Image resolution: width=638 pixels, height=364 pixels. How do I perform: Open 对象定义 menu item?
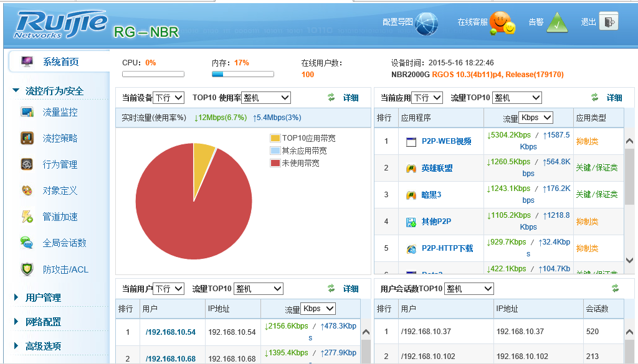[60, 190]
